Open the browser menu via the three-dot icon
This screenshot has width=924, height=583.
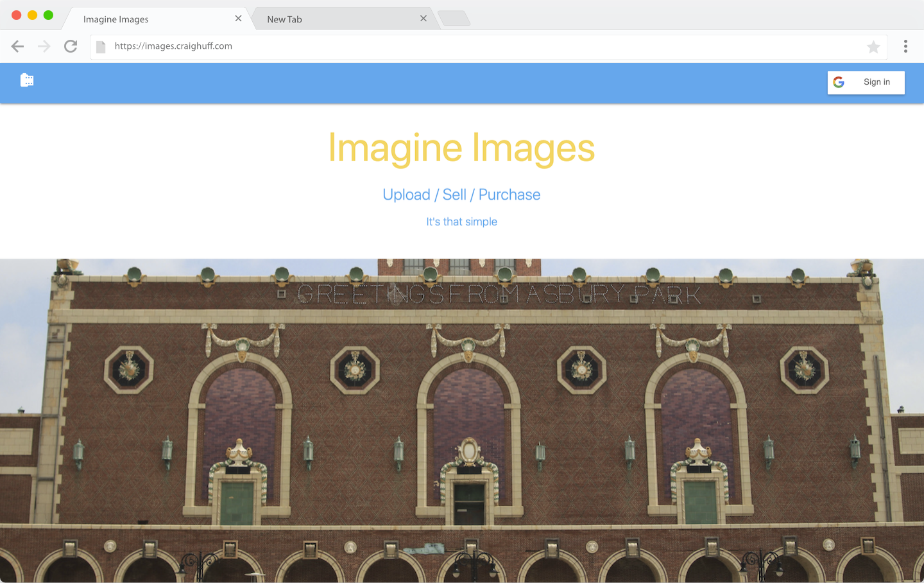pos(906,46)
